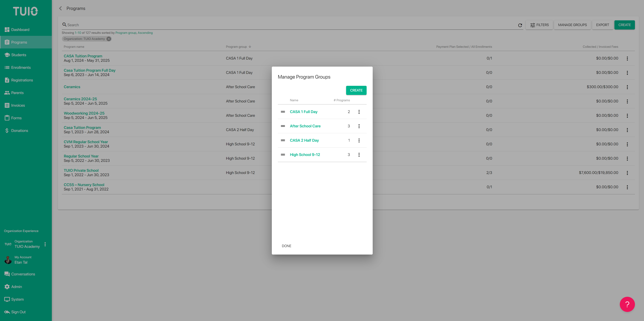Open row menu for CASA Tuition Program

pos(627,59)
